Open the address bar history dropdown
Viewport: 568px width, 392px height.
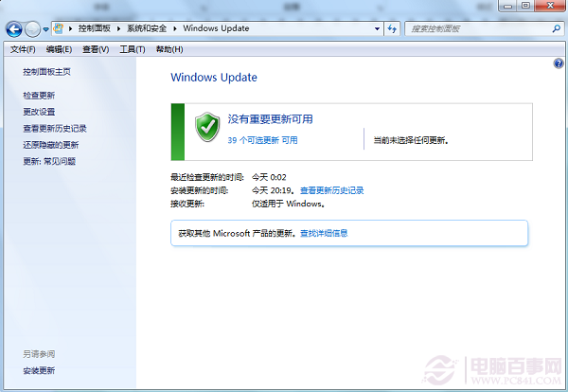point(377,28)
